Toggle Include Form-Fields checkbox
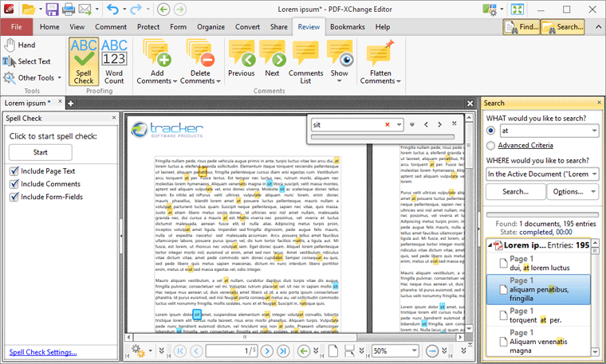This screenshot has height=364, width=606. click(x=14, y=196)
